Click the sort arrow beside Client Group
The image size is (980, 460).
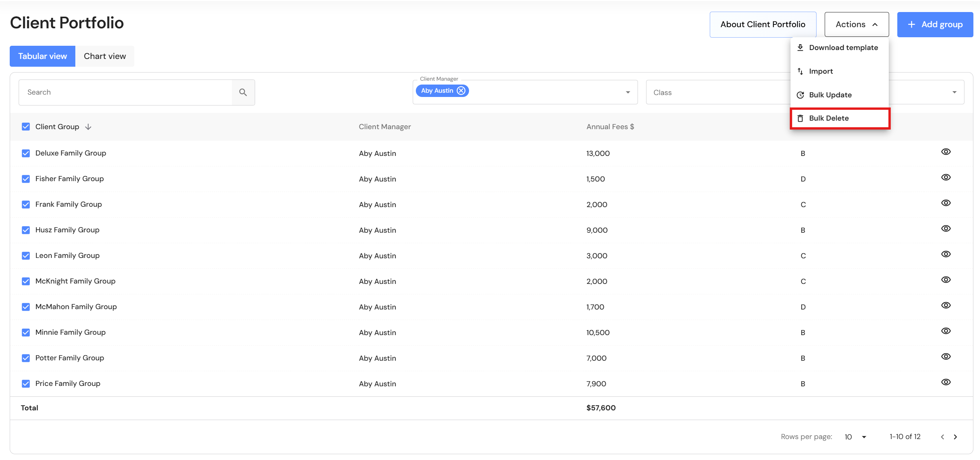click(88, 127)
